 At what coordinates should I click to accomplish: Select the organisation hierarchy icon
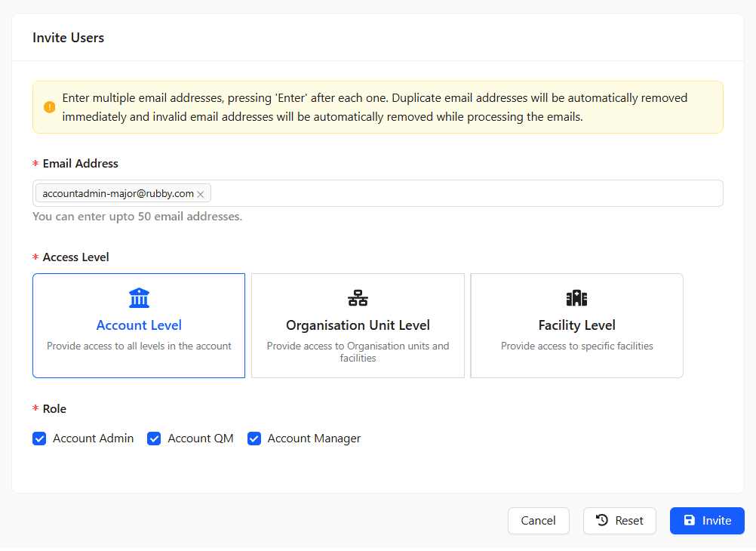pos(357,297)
